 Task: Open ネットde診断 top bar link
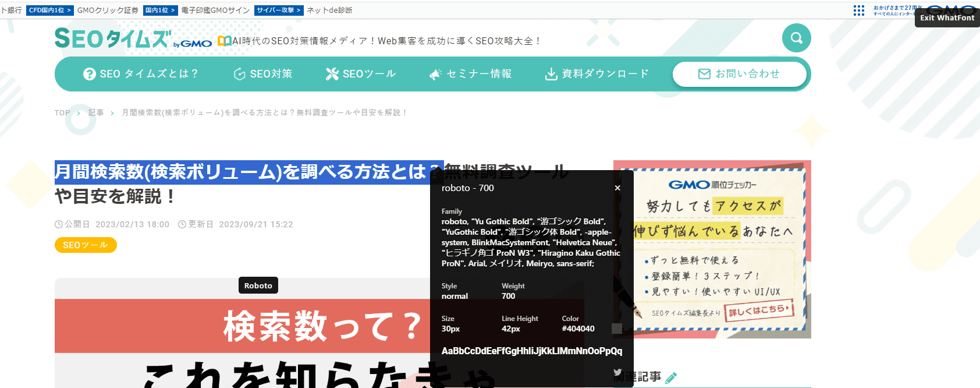[x=329, y=10]
